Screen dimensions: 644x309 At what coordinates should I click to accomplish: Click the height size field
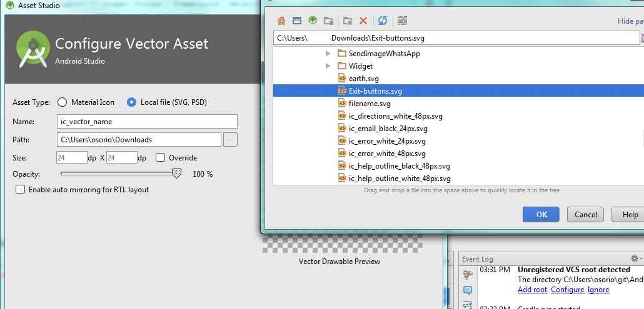pyautogui.click(x=121, y=158)
